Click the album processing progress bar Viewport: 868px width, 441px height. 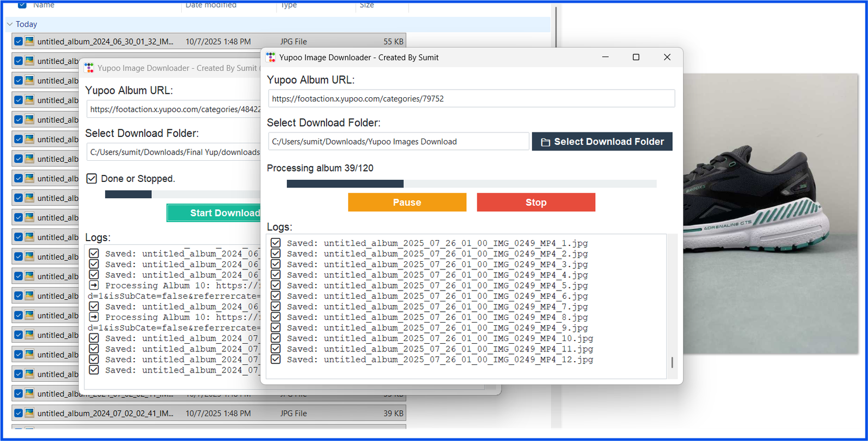click(471, 184)
